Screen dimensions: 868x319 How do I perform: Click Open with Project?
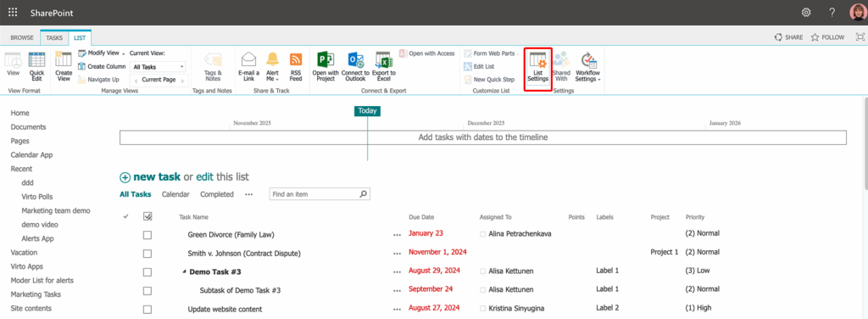(325, 67)
